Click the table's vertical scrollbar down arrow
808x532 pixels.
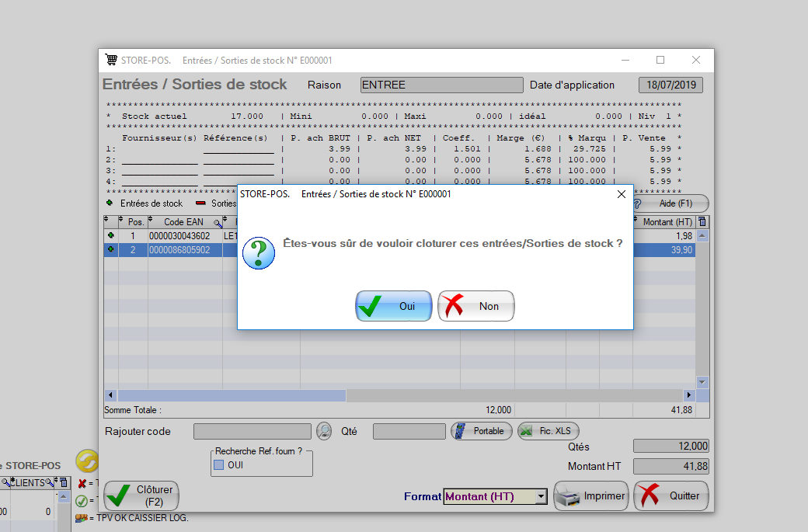702,382
